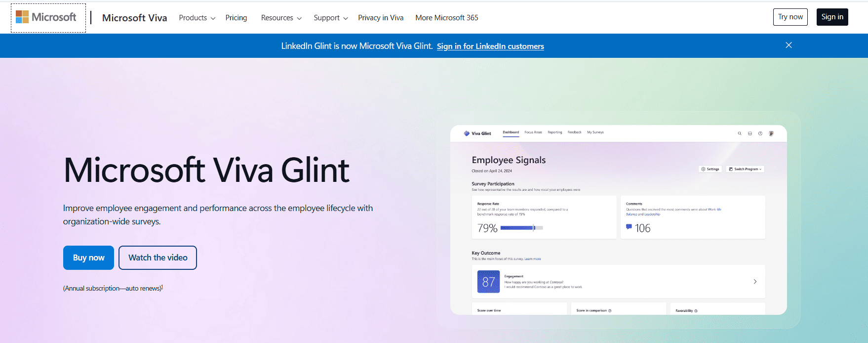868x343 pixels.
Task: Click the 79% response rate progress bar
Action: (521, 228)
